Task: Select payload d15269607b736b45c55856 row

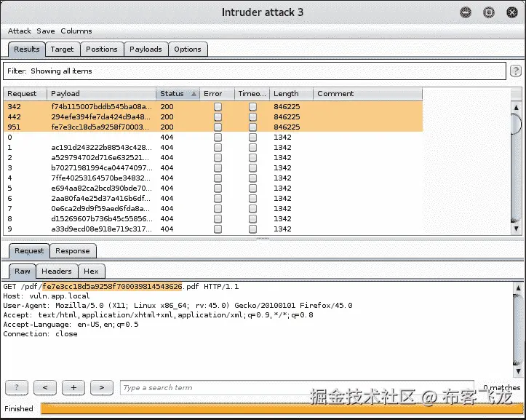Action: [213, 218]
